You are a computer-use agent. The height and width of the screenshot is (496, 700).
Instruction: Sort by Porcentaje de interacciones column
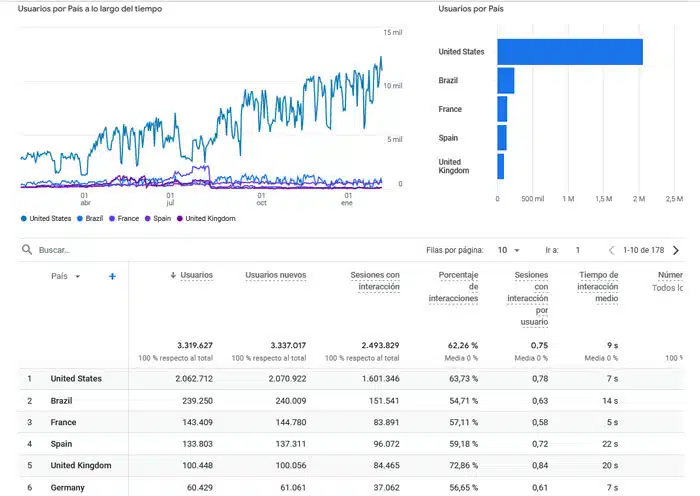click(x=454, y=287)
